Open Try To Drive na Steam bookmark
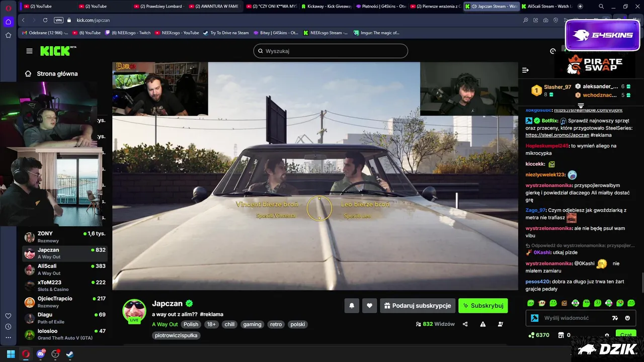The image size is (644, 362). click(226, 33)
